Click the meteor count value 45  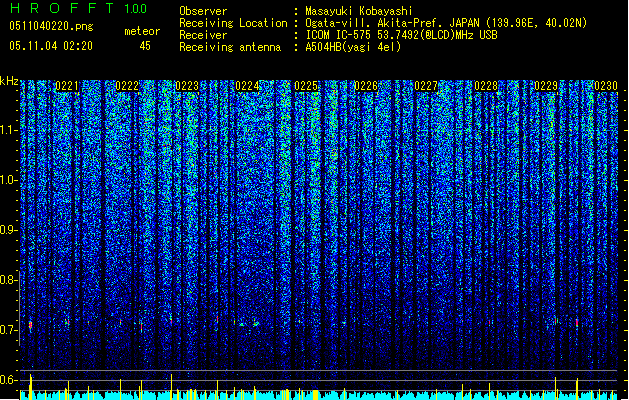145,46
